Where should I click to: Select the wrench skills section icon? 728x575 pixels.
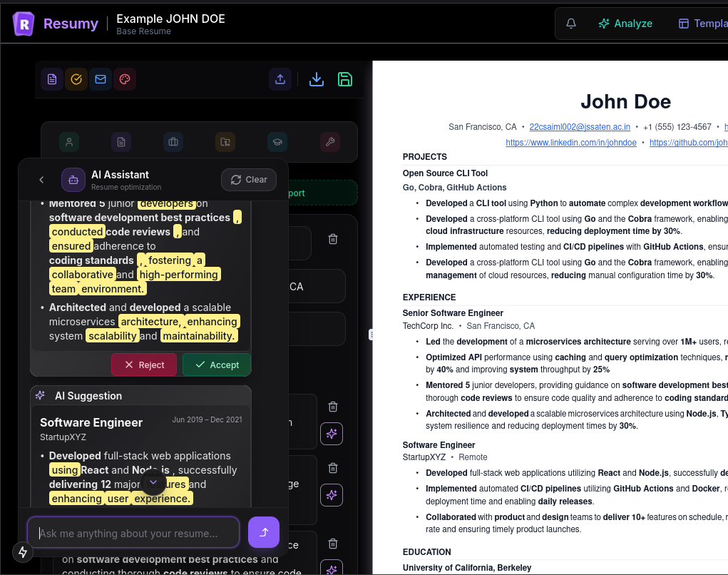point(329,143)
